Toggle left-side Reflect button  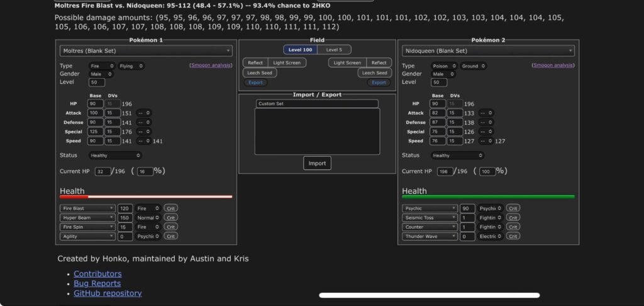click(255, 63)
